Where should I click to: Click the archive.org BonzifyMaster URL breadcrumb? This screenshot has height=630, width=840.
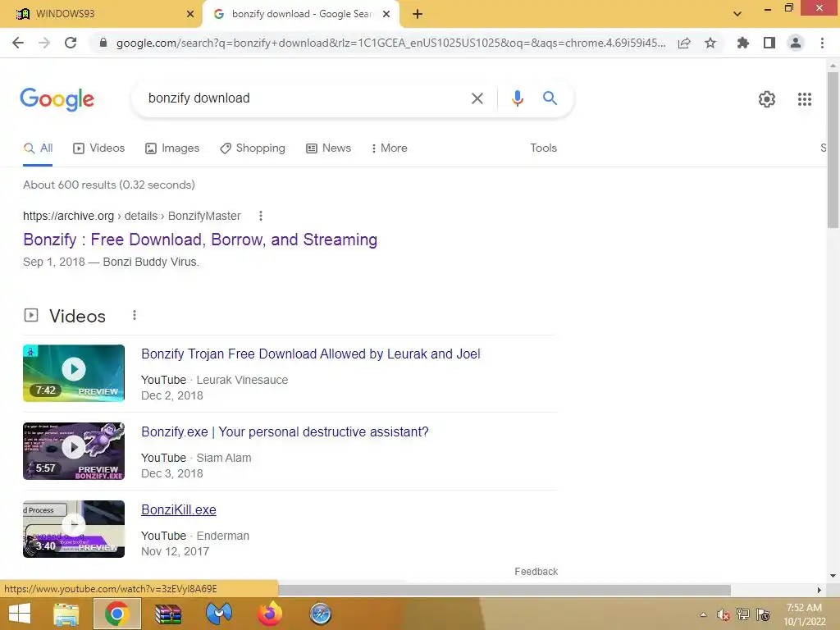click(132, 216)
